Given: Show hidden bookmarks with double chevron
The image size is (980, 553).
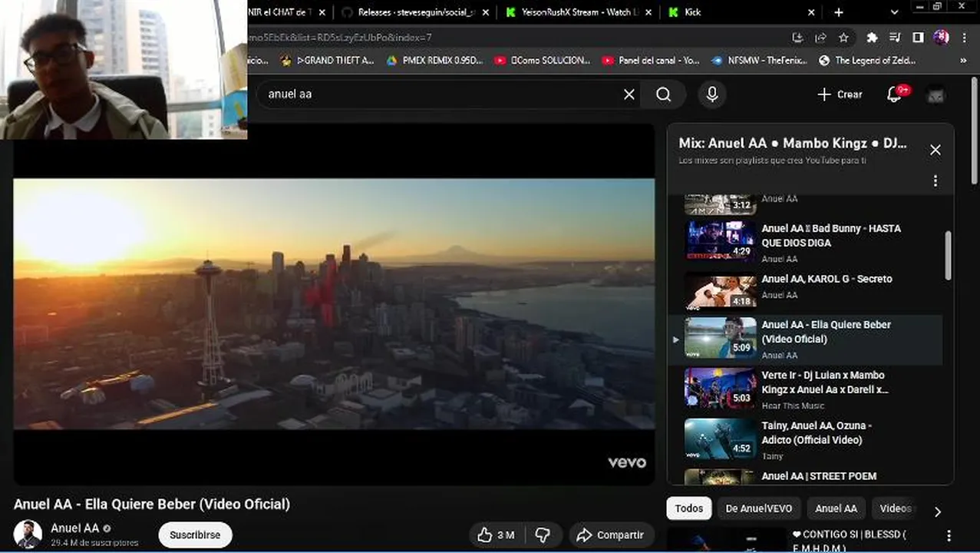Looking at the screenshot, I should point(963,60).
